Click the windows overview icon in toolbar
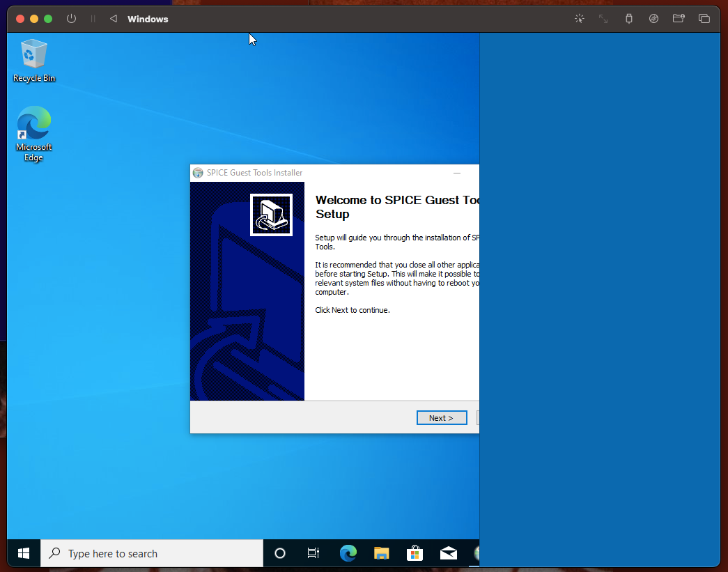This screenshot has width=728, height=572. [x=704, y=19]
